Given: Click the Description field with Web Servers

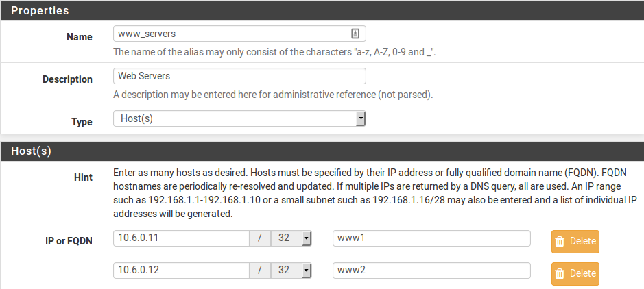Looking at the screenshot, I should (239, 76).
